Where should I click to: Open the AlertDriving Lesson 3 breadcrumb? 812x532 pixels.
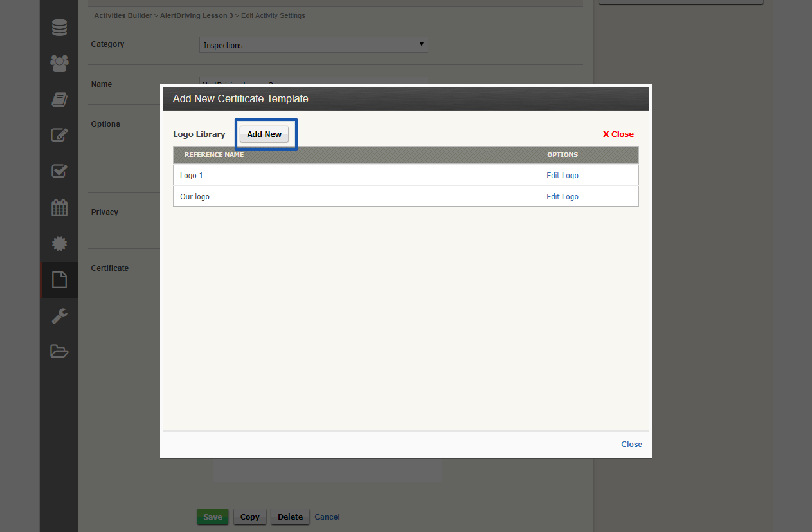(197, 15)
